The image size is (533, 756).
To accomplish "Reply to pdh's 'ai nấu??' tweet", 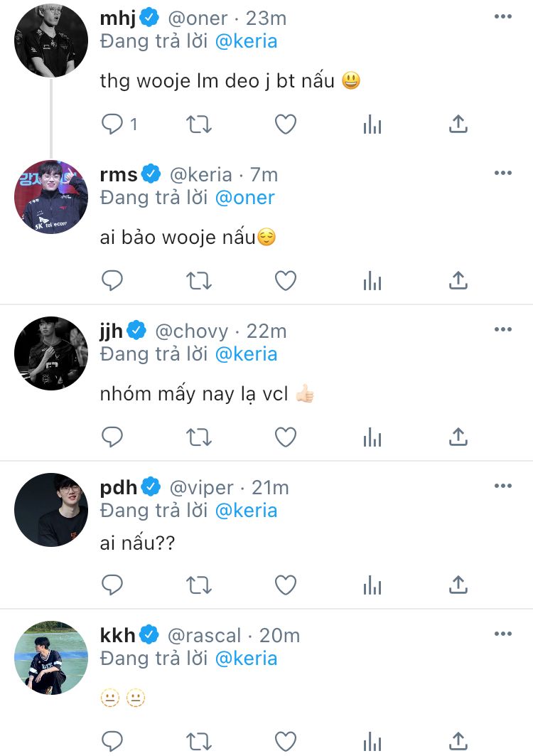I will coord(112,585).
